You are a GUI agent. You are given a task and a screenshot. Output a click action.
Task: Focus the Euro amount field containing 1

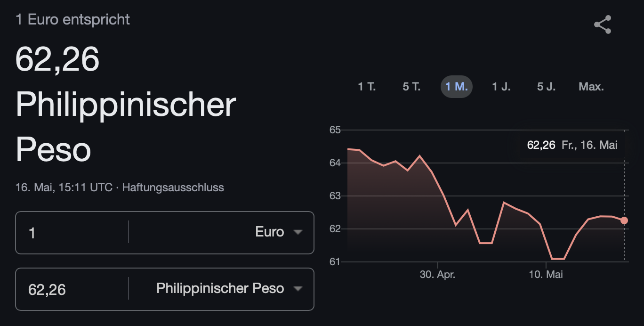[72, 232]
